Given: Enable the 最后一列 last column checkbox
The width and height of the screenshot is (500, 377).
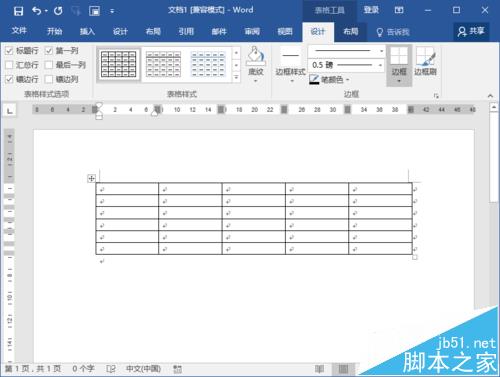Looking at the screenshot, I should pyautogui.click(x=49, y=65).
